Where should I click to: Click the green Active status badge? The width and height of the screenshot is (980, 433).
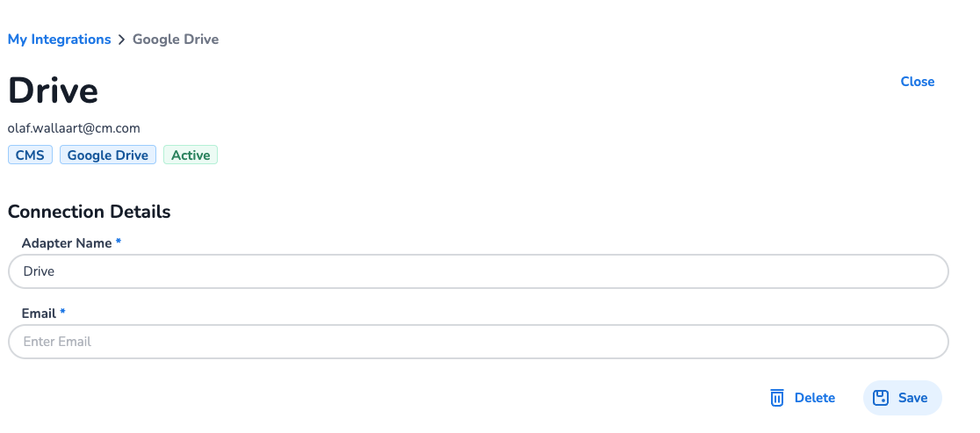[191, 155]
